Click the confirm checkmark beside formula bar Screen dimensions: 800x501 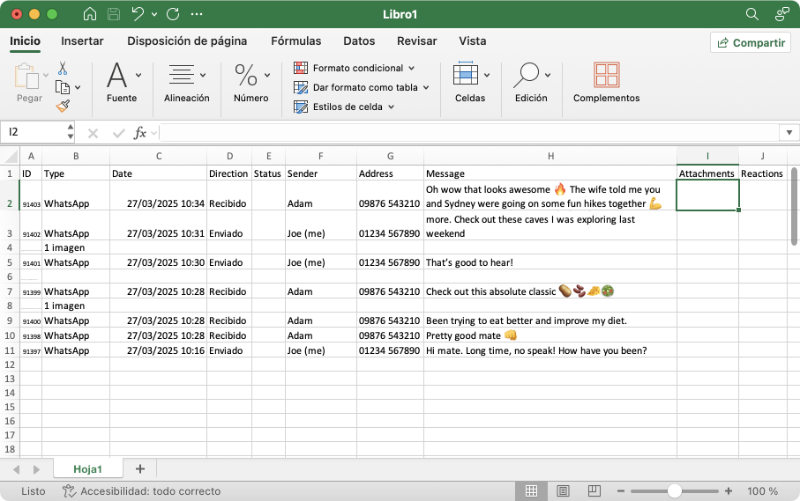point(119,133)
